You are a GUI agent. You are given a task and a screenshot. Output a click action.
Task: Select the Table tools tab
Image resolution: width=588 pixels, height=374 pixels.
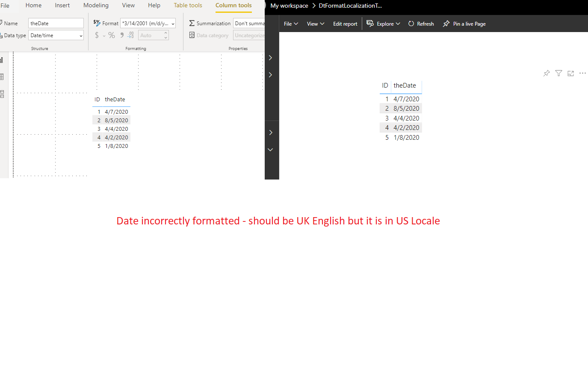click(188, 6)
